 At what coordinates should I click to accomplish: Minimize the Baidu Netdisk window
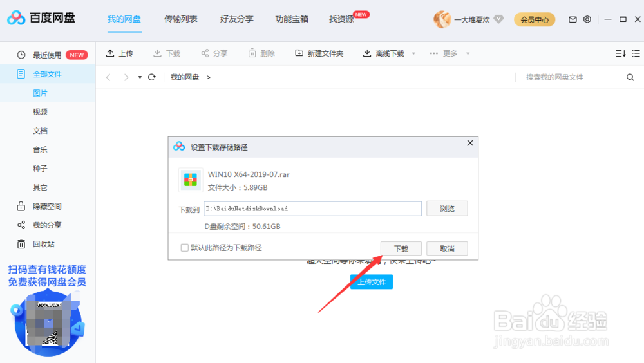pos(608,19)
